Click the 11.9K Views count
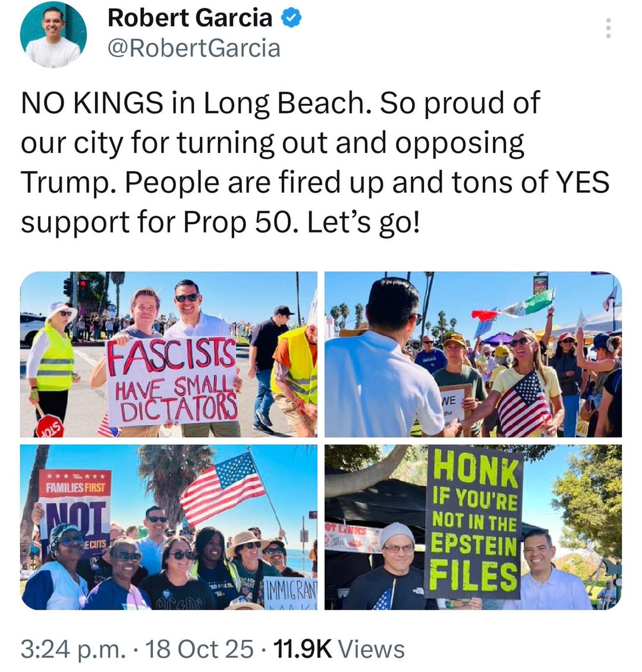Screen dimensions: 642x672 [x=338, y=648]
